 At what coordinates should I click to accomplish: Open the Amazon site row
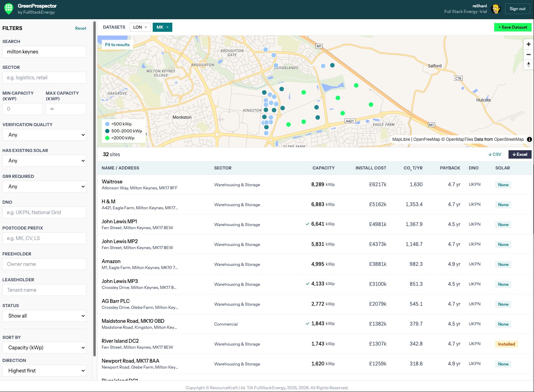(315, 264)
